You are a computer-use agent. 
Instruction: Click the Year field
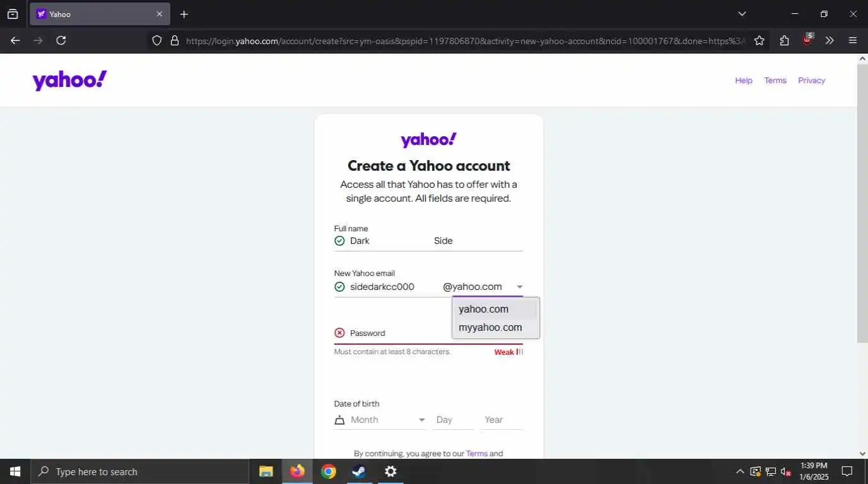click(x=501, y=420)
